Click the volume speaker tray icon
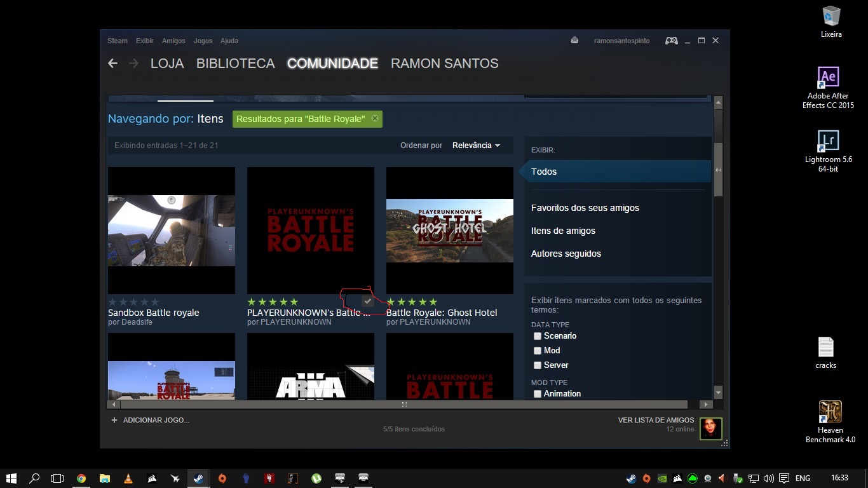Image resolution: width=868 pixels, height=488 pixels. click(x=768, y=478)
